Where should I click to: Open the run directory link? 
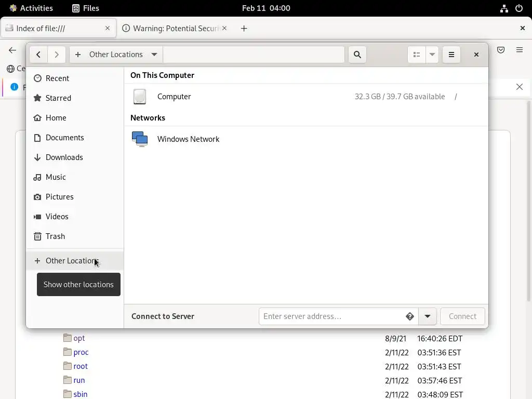(x=79, y=380)
